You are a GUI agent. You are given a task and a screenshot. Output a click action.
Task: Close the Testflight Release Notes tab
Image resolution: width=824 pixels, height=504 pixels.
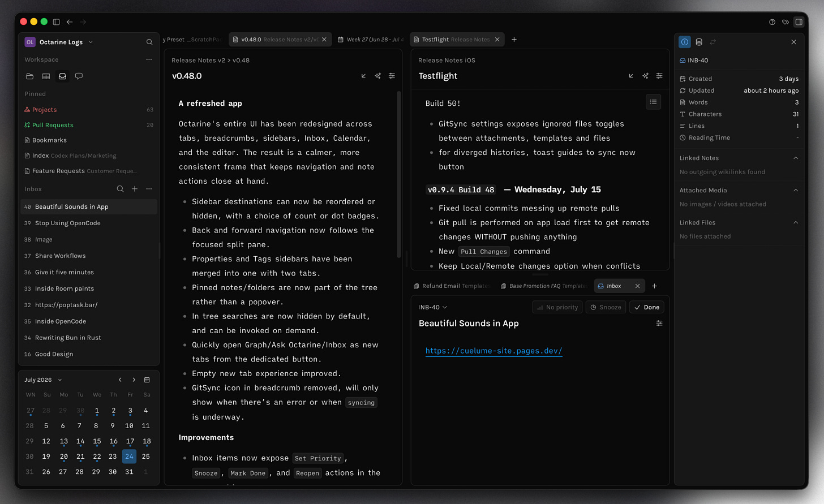(497, 40)
